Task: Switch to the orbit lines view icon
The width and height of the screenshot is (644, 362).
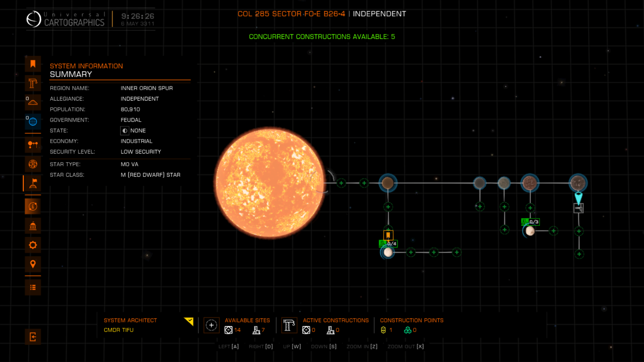Action: [33, 145]
